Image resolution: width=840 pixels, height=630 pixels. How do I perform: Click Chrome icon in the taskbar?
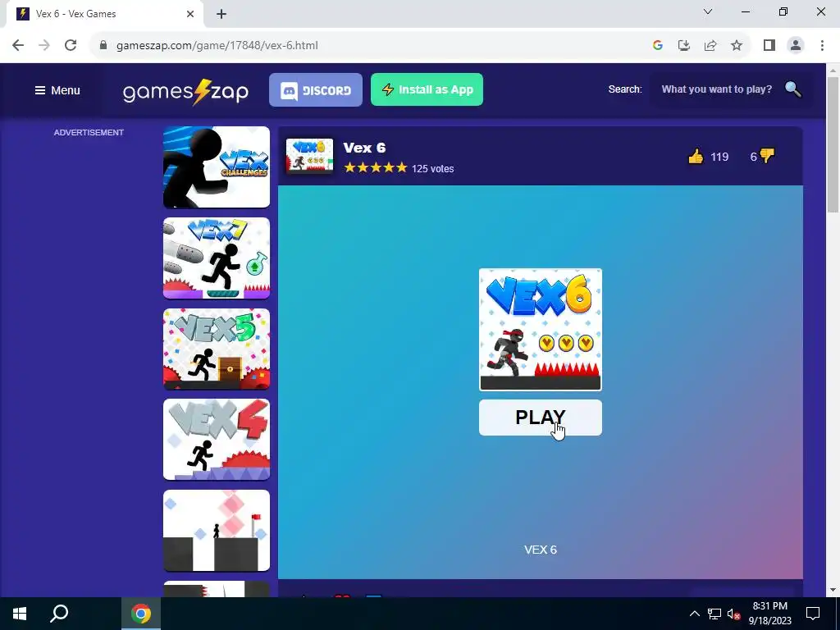[x=141, y=614]
